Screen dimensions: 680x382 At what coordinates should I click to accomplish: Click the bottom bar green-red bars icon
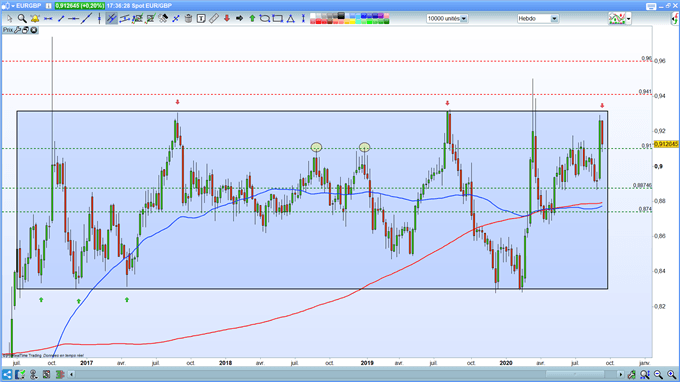point(60,374)
